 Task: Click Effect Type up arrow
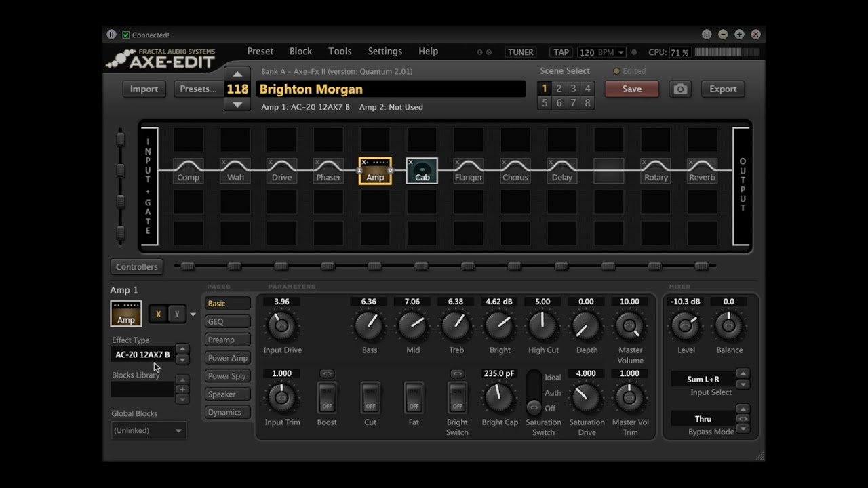click(182, 349)
